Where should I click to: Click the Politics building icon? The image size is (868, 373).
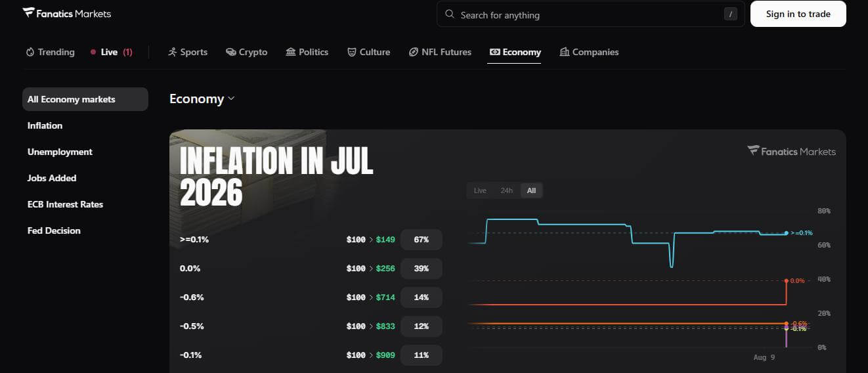291,52
